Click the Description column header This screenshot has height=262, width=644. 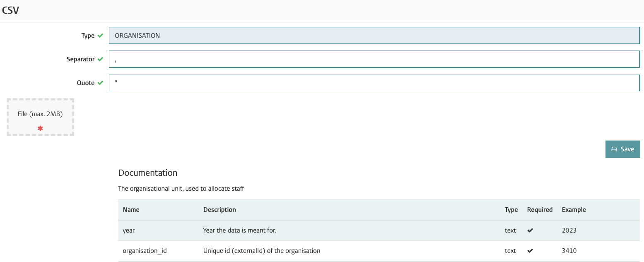point(219,210)
